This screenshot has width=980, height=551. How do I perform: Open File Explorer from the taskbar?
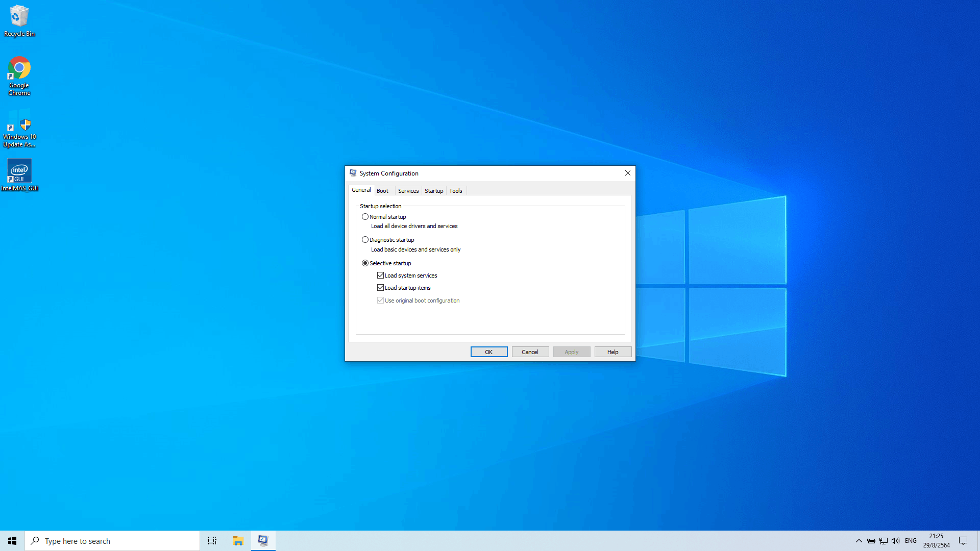pos(238,541)
